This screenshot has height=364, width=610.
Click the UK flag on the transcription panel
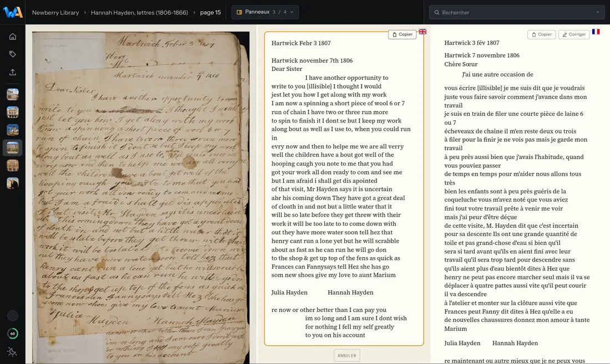click(423, 32)
